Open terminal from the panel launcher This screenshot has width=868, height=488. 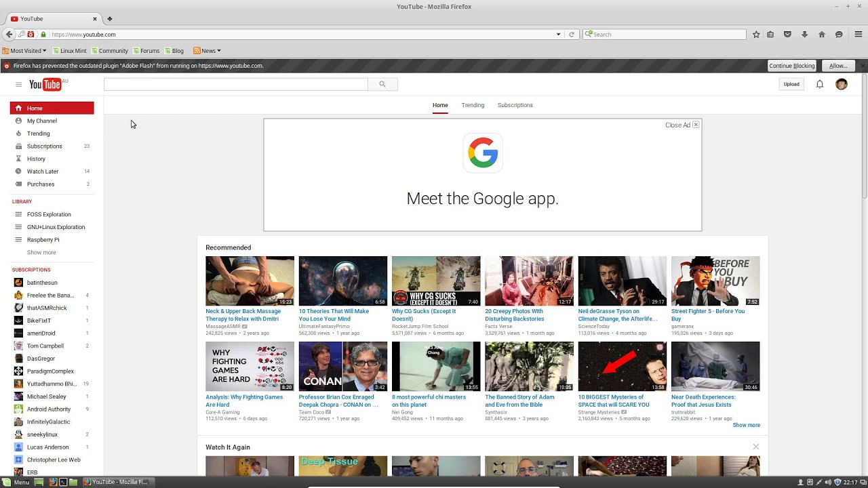(62, 482)
